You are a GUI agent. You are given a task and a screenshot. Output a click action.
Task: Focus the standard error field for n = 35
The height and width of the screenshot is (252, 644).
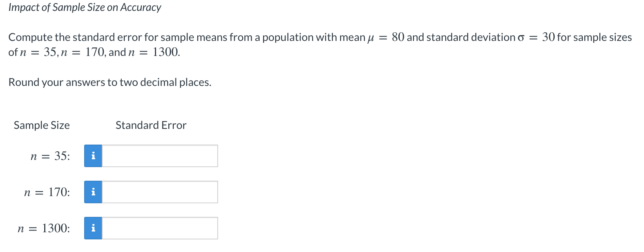pos(160,156)
